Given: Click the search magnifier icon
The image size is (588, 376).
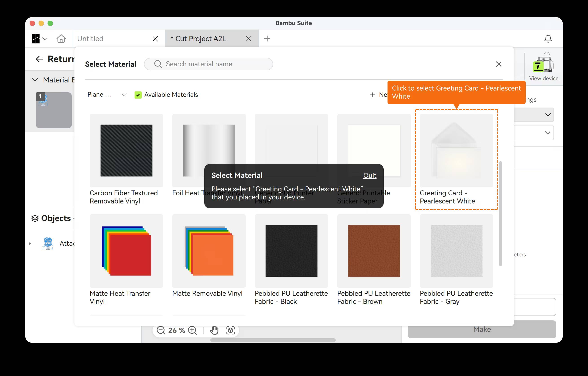Looking at the screenshot, I should coord(158,64).
